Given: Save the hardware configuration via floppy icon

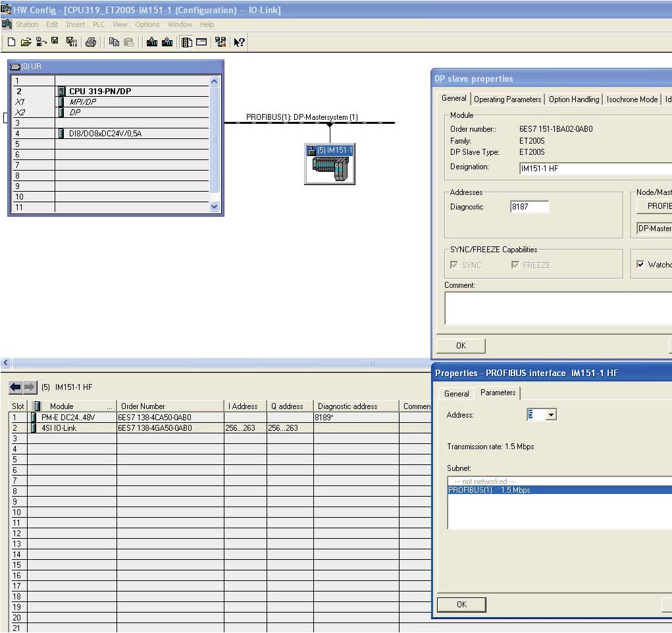Looking at the screenshot, I should click(55, 41).
